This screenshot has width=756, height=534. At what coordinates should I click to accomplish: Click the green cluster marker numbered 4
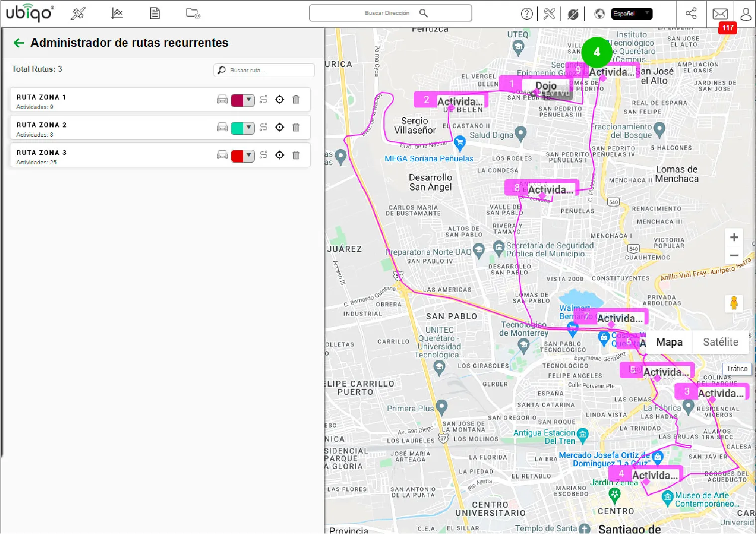click(597, 52)
